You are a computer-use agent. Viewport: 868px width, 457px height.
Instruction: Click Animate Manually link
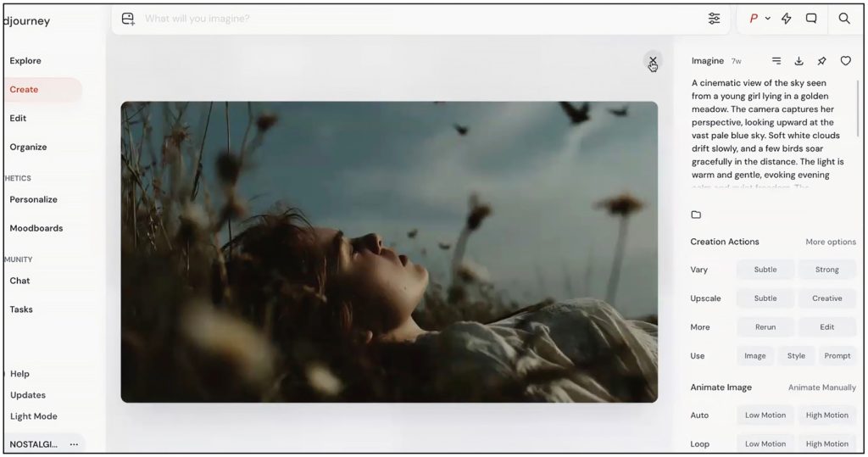click(821, 387)
